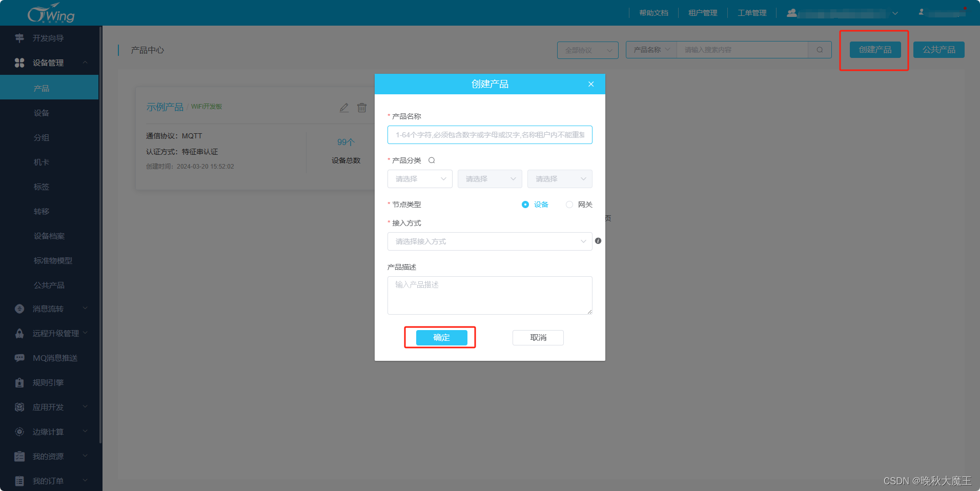The width and height of the screenshot is (980, 491).
Task: Click the 远程升级管理 rocket icon
Action: (x=19, y=333)
